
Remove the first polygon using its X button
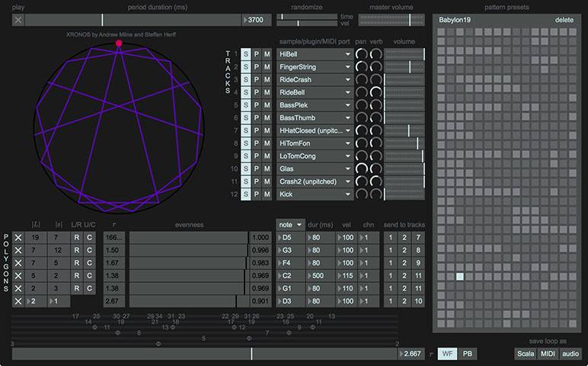click(x=18, y=238)
